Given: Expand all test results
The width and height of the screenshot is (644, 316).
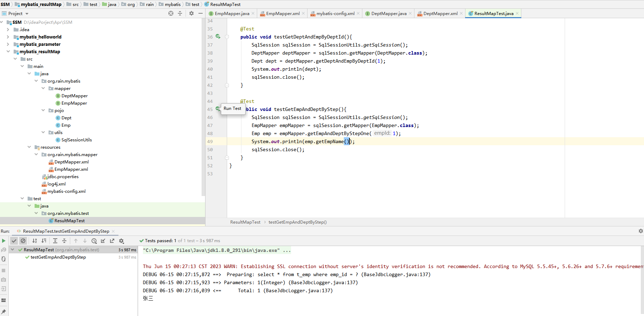Looking at the screenshot, I should [x=55, y=241].
